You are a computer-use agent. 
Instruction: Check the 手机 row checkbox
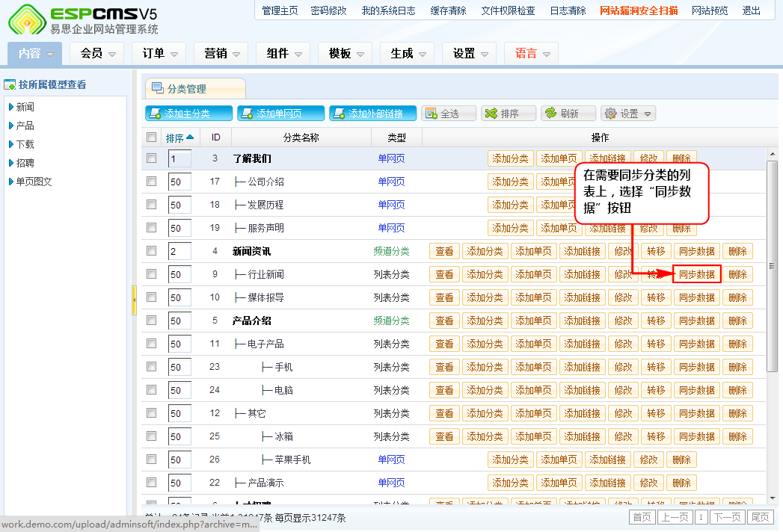[x=151, y=366]
